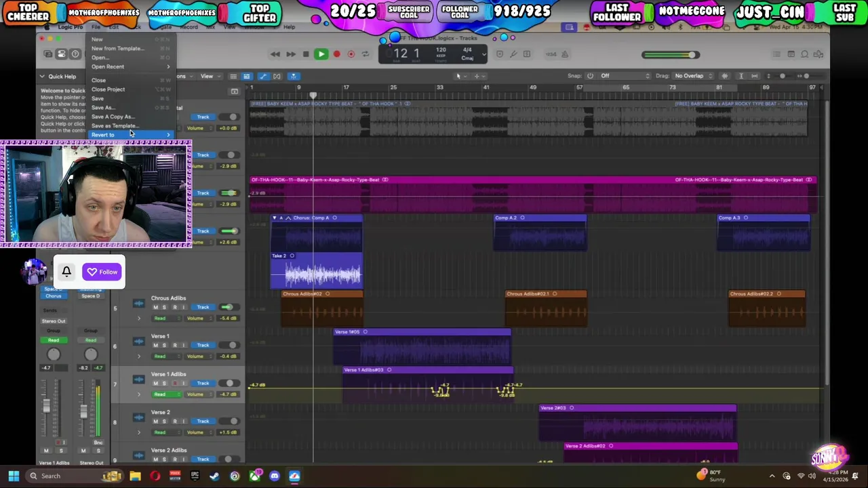
Task: Toggle Show Automation button in tracks toolbar
Action: pos(263,76)
